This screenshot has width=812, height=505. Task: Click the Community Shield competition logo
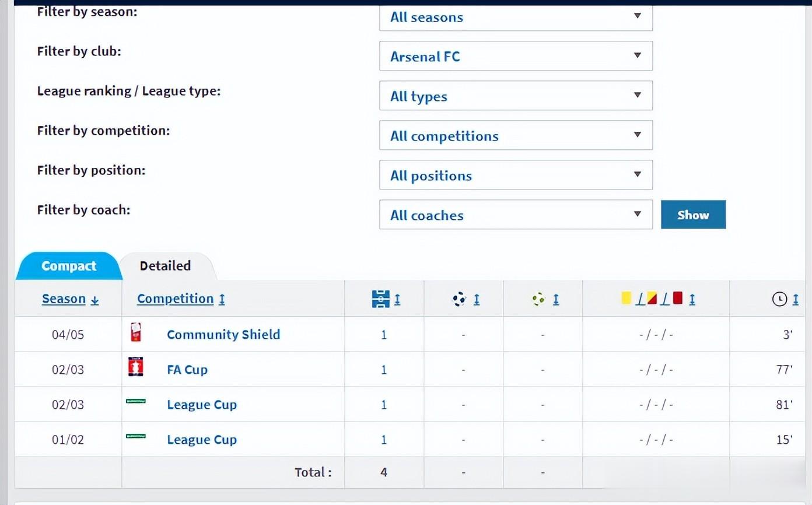pos(136,333)
